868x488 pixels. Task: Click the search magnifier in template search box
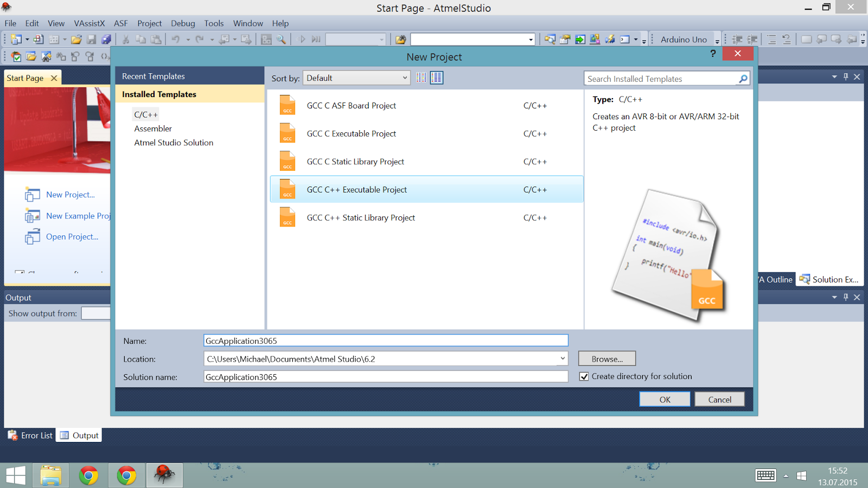pos(743,79)
